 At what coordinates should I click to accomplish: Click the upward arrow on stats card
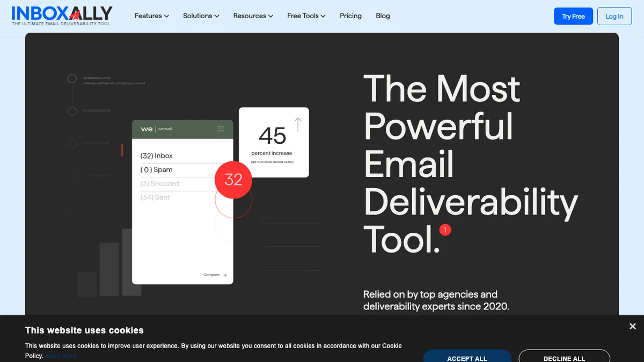(x=298, y=125)
